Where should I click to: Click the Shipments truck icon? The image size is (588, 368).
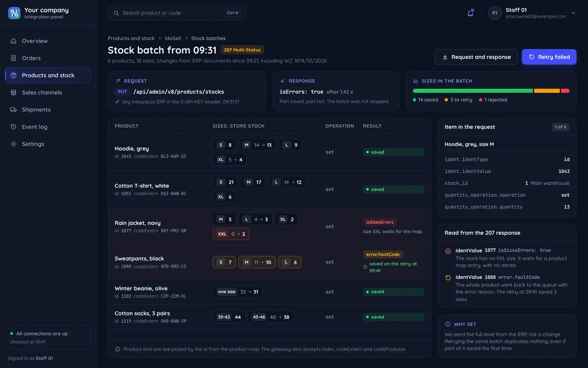click(14, 110)
